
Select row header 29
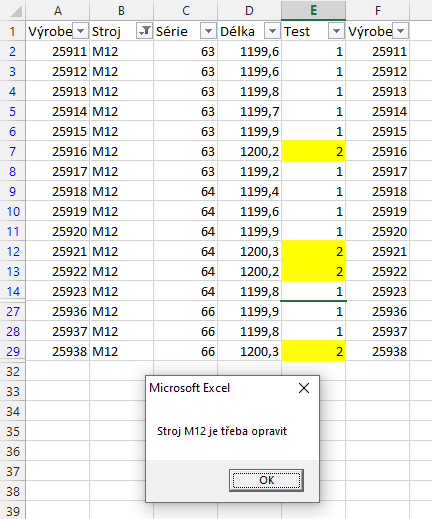13,351
